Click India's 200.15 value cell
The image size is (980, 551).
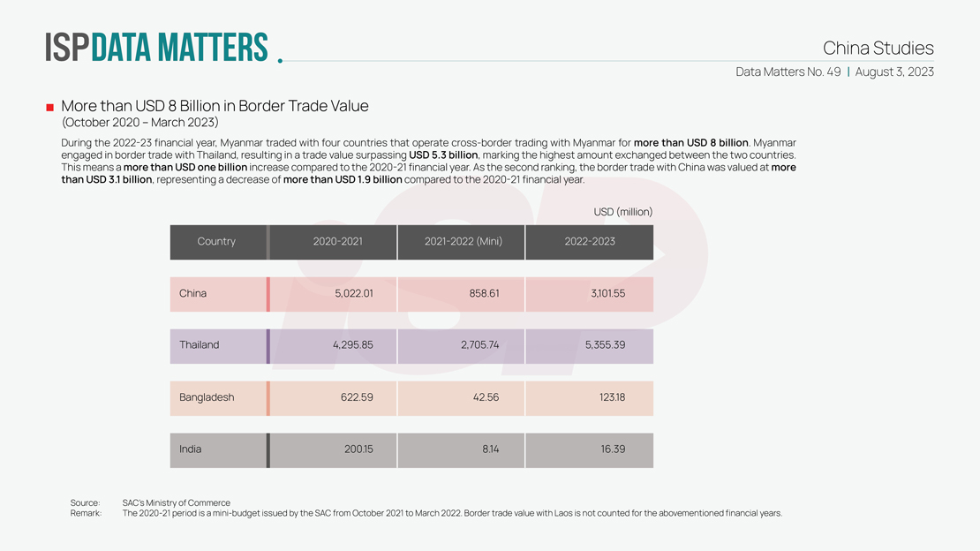click(x=358, y=449)
